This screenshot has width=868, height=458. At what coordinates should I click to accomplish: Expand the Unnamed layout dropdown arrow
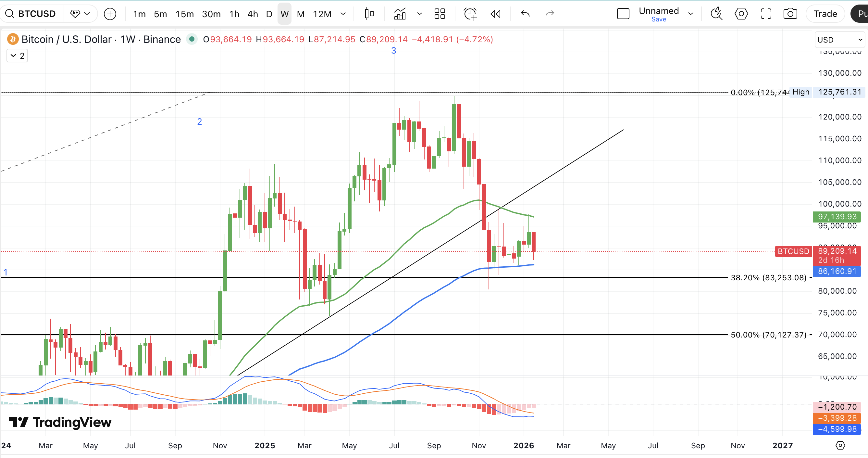(691, 14)
